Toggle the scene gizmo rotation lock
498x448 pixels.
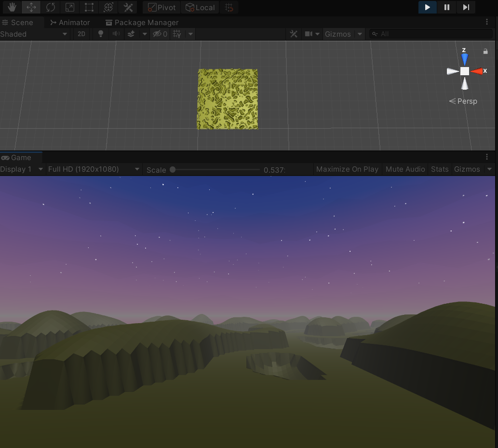coord(485,51)
